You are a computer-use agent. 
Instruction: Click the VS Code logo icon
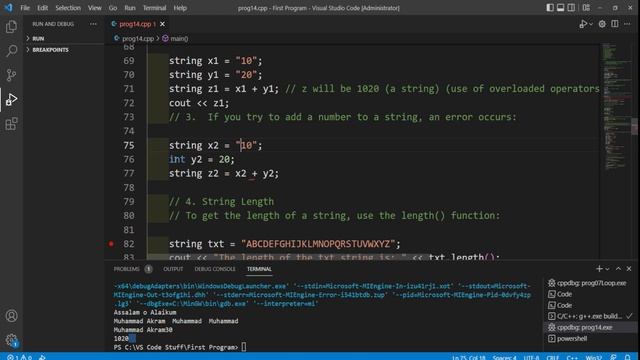click(x=9, y=8)
